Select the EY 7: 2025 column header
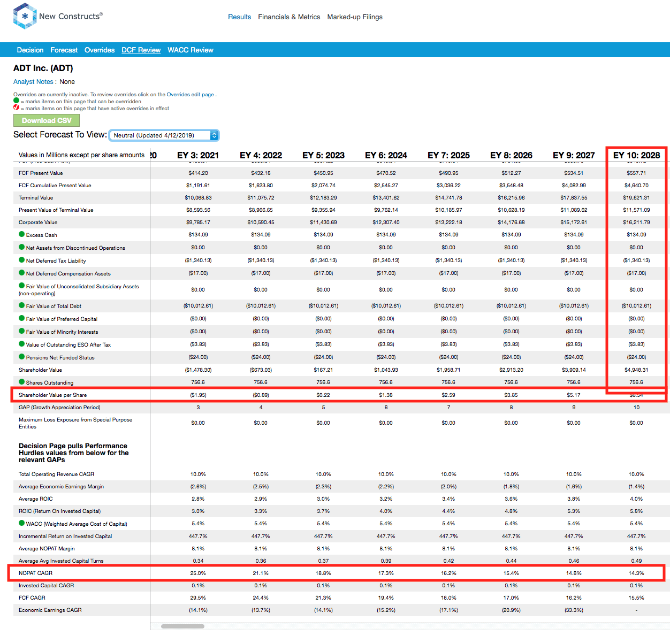Viewport: 670px width, 644px height. 448,155
